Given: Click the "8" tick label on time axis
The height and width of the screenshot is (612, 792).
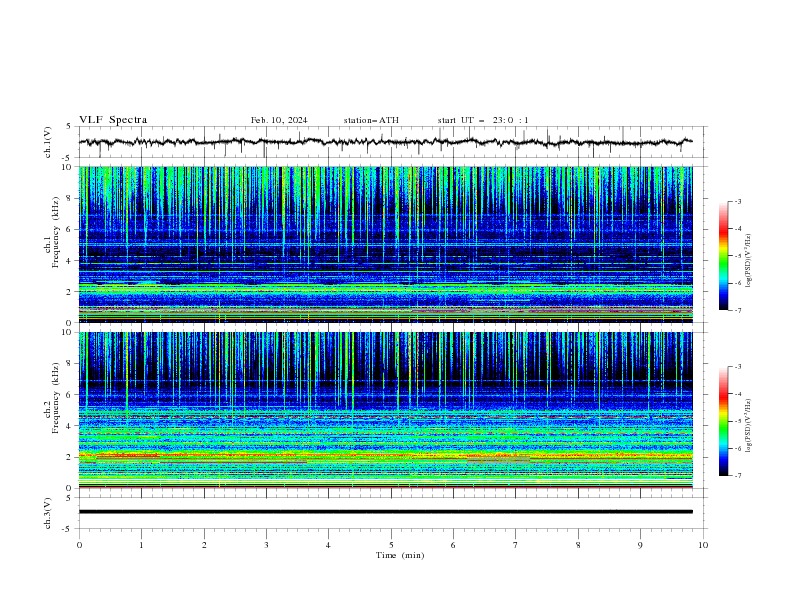Looking at the screenshot, I should tap(578, 545).
